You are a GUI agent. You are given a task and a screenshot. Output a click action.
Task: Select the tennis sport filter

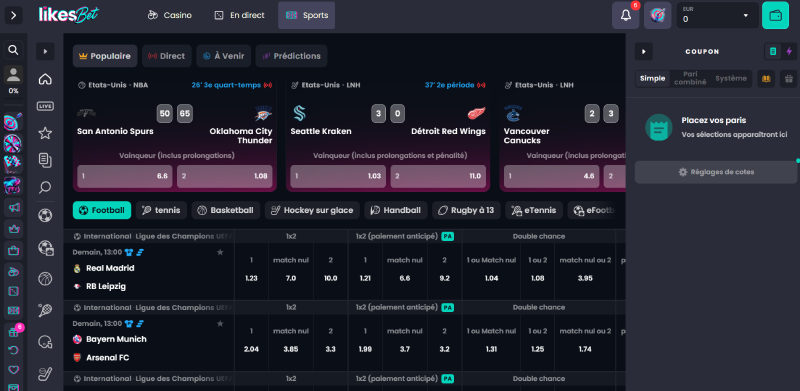click(x=161, y=210)
